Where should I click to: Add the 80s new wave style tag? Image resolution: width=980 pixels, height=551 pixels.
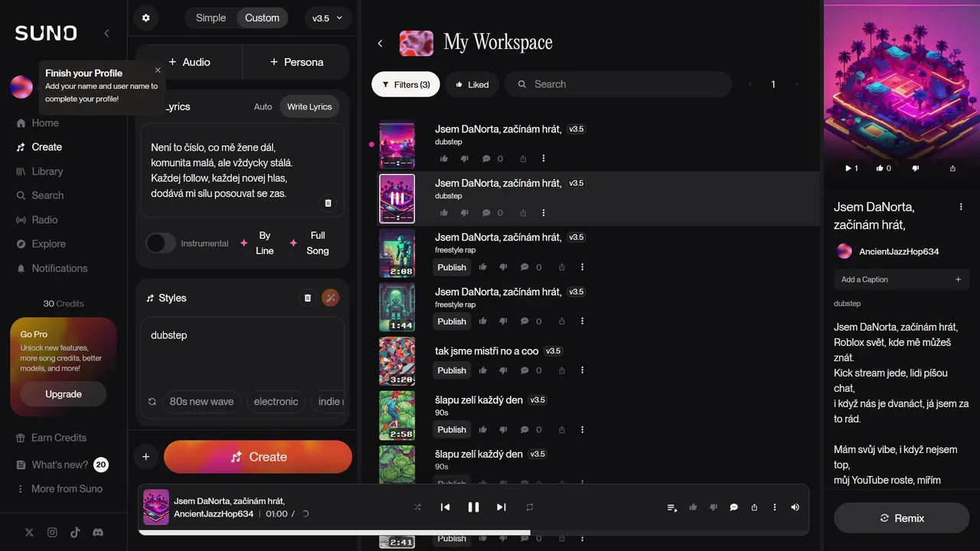pyautogui.click(x=201, y=402)
